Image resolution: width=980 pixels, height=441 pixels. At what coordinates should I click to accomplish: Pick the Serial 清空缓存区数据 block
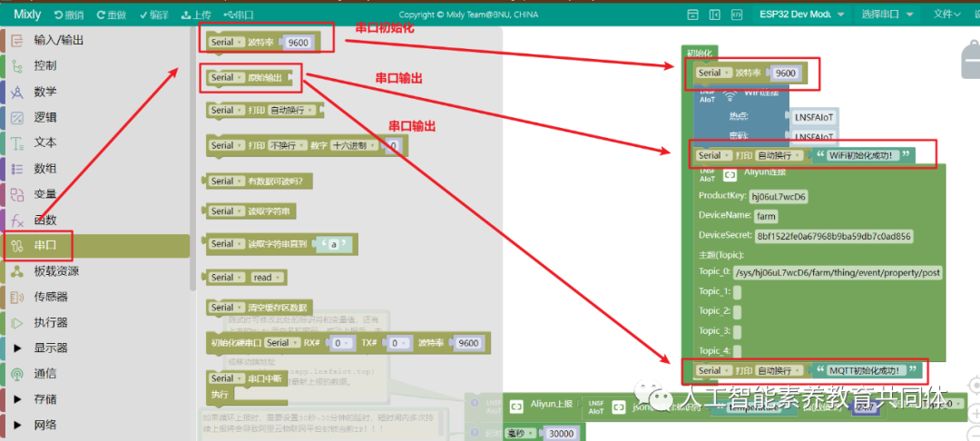point(260,308)
